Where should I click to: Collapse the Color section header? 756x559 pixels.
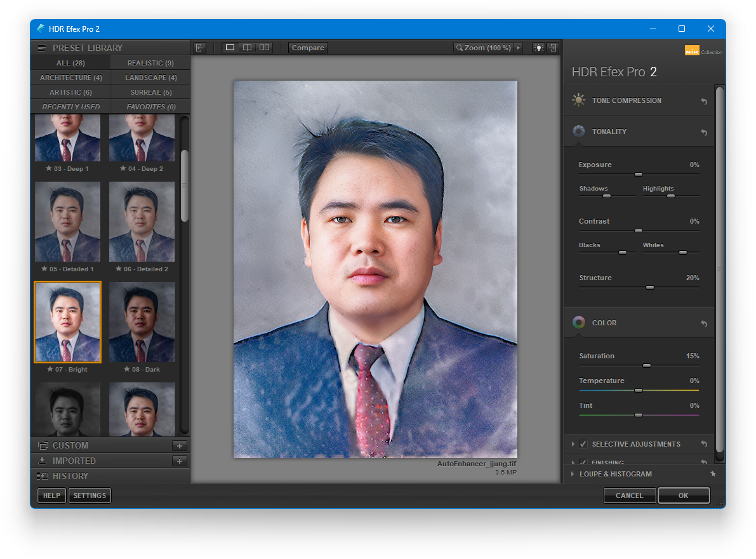click(639, 323)
